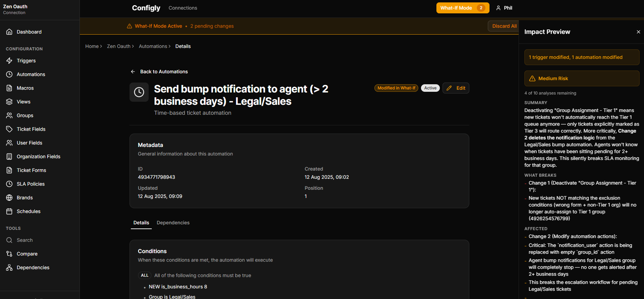Click the Compare tool icon

(x=9, y=254)
